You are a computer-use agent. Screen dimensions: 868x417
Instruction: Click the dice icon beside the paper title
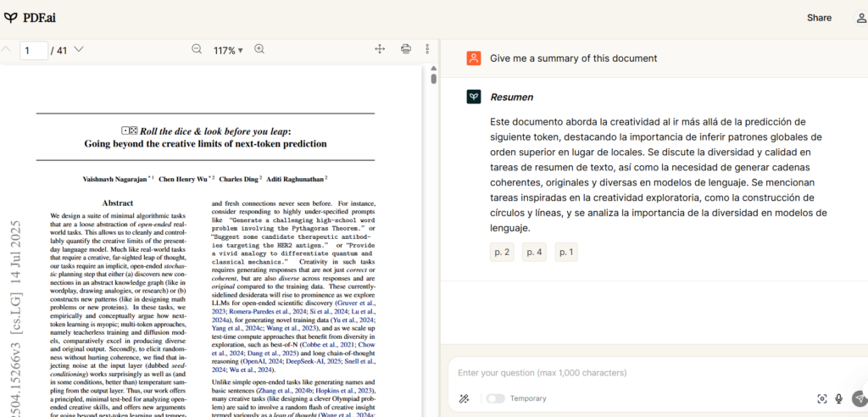point(130,131)
